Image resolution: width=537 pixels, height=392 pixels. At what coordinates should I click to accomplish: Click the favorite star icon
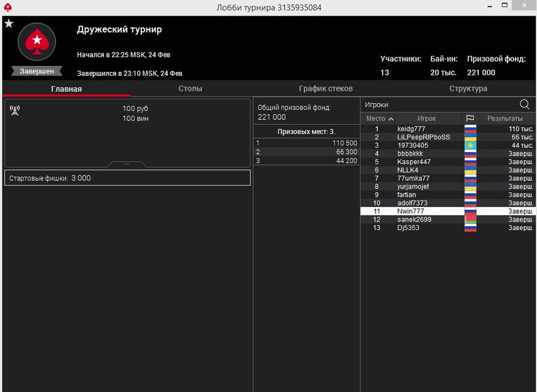[9, 24]
